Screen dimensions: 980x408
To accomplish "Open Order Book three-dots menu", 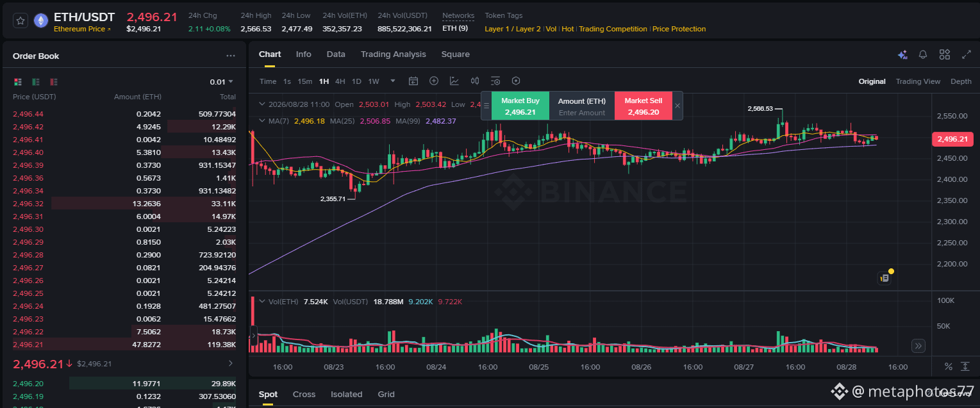I will tap(231, 56).
